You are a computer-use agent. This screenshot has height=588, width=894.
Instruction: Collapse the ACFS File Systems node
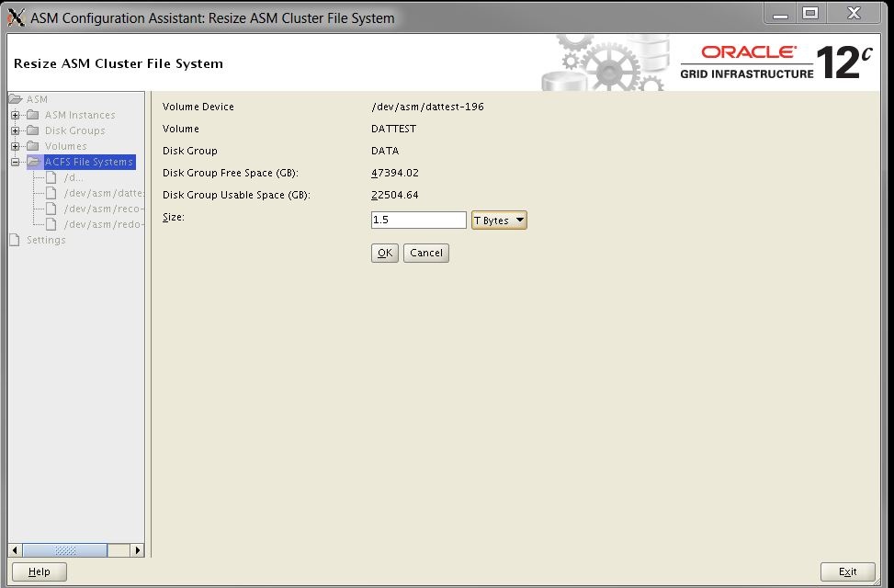point(16,162)
